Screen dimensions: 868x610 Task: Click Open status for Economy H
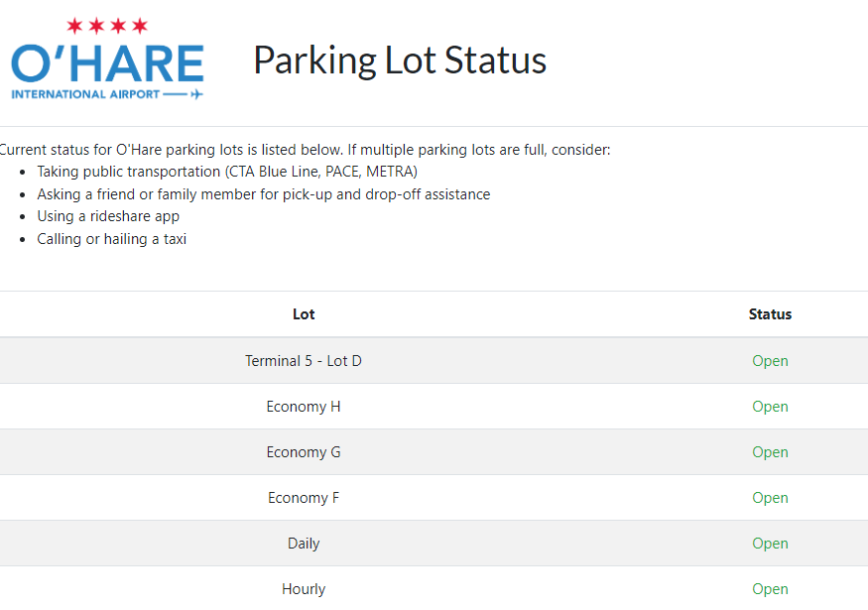point(770,407)
